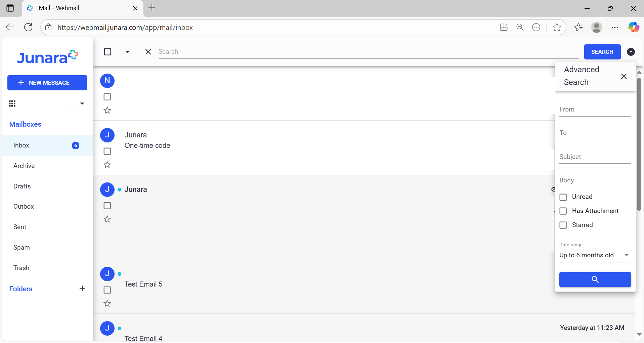Focus the From field
644x343 pixels.
point(595,110)
